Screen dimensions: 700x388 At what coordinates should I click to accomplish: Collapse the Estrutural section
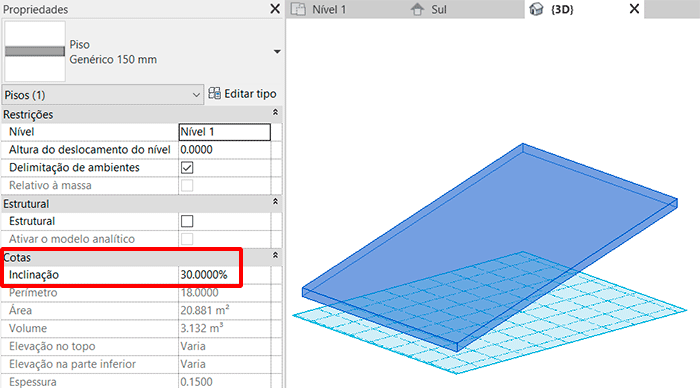coord(275,202)
